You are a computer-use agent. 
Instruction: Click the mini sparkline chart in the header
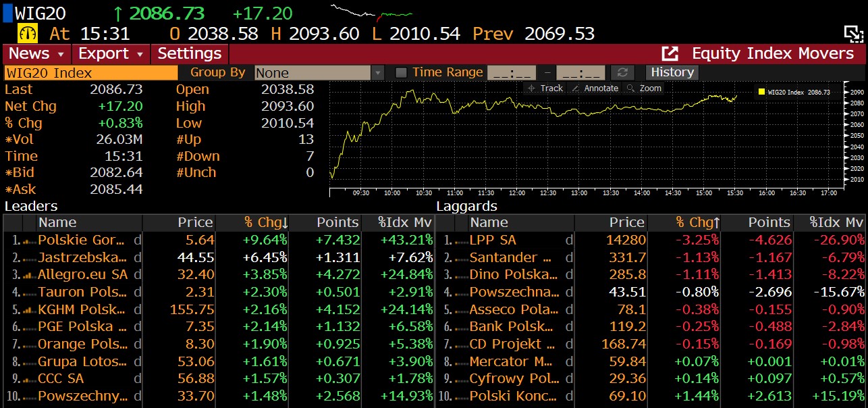pyautogui.click(x=371, y=12)
